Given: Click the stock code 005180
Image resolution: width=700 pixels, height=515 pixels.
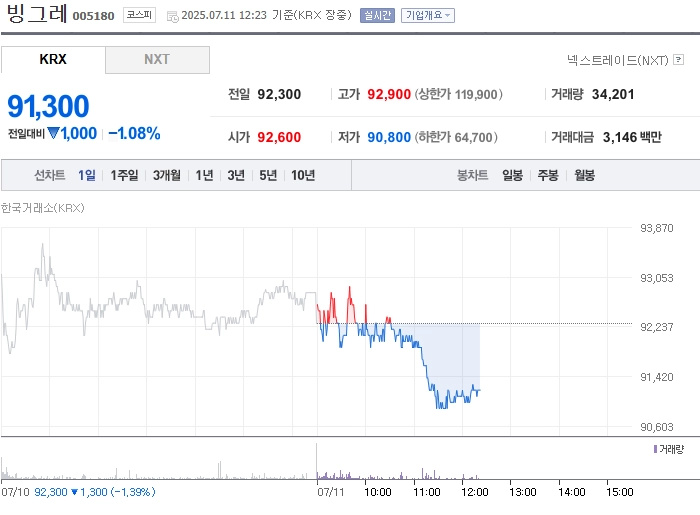Looking at the screenshot, I should [93, 16].
